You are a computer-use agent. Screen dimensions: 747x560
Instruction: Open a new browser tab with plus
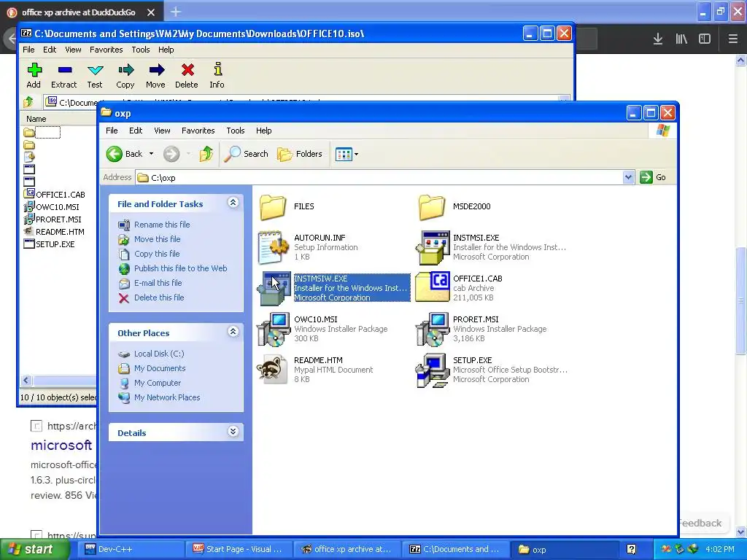[175, 12]
